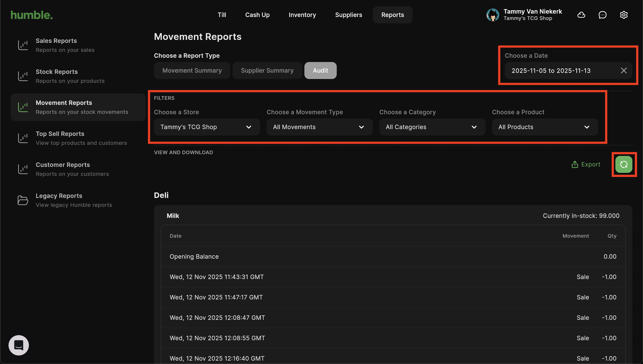Select the Movement Summary report type
This screenshot has height=364, width=643.
[x=192, y=71]
